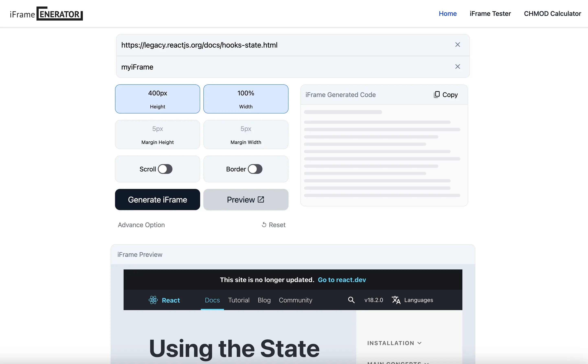588x364 pixels.
Task: Click the iFrame Generator logo icon
Action: pos(47,13)
